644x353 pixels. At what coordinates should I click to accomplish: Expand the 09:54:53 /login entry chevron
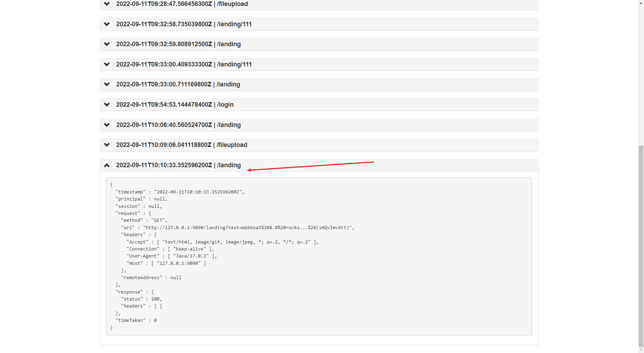click(x=107, y=105)
